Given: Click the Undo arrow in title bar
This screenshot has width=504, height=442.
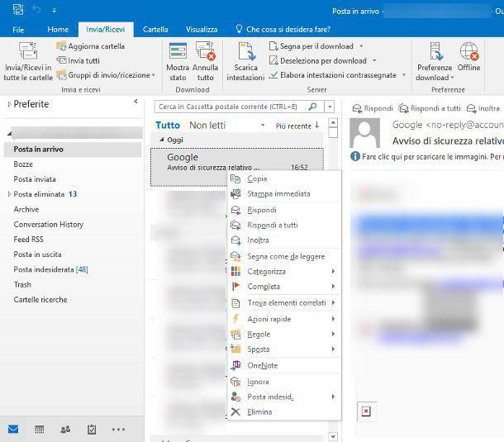Looking at the screenshot, I should (36, 10).
